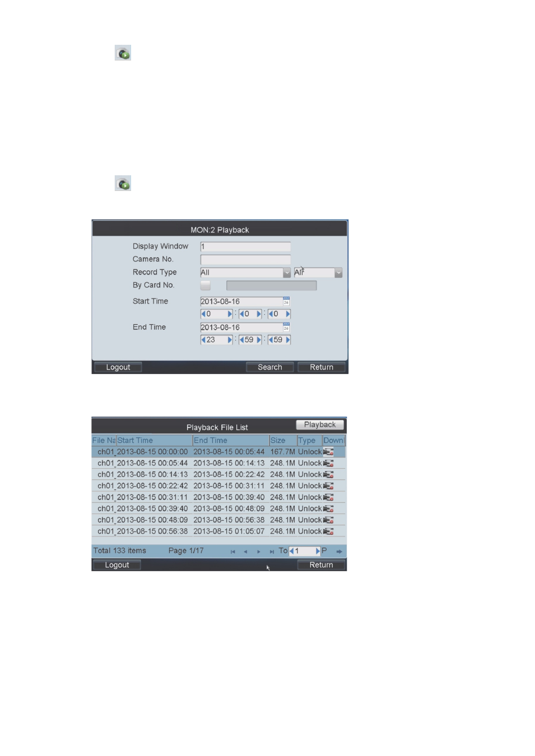Decrease the End Time hour value 23
Image resolution: width=535 pixels, height=756 pixels.
(203, 340)
